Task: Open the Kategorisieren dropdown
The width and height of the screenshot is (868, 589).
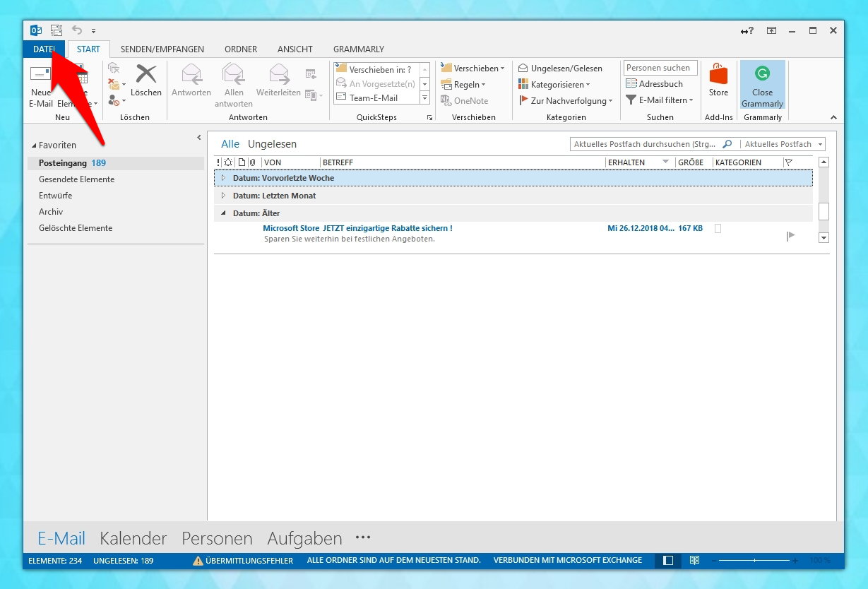Action: coord(554,85)
